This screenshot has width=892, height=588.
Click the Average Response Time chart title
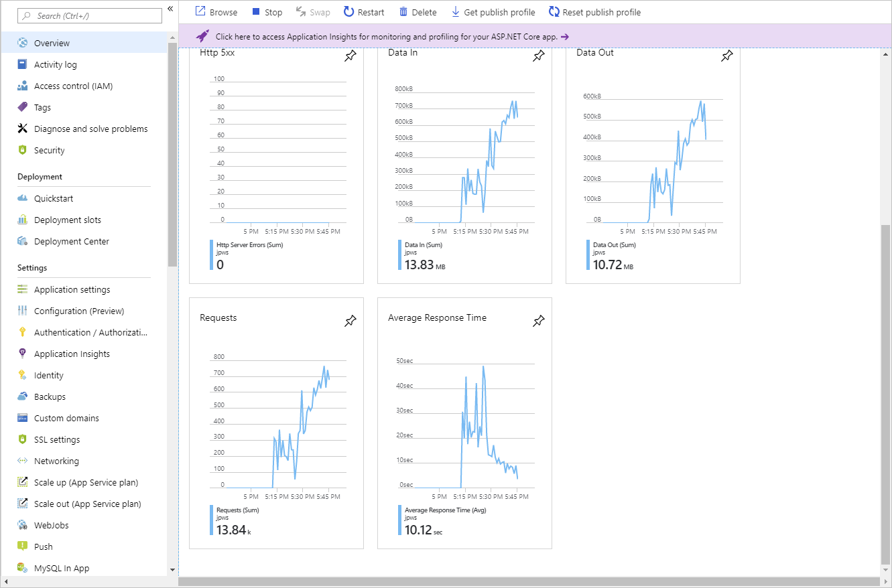[x=437, y=317]
